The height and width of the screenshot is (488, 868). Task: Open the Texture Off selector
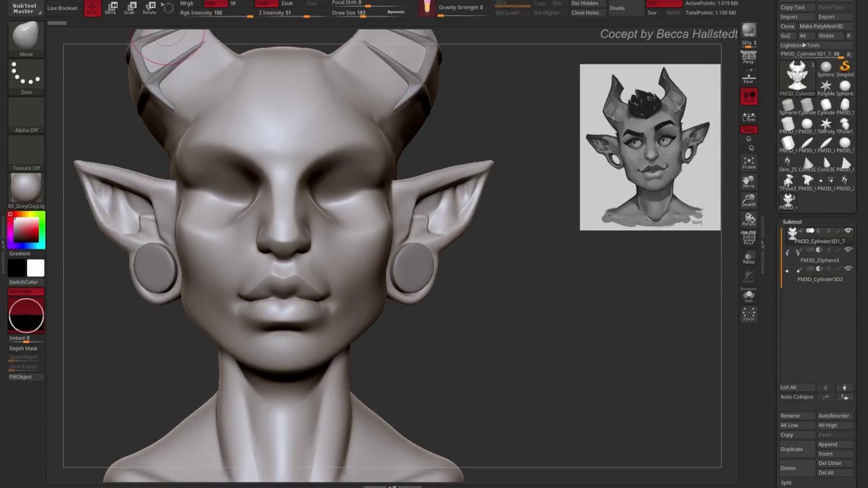26,155
